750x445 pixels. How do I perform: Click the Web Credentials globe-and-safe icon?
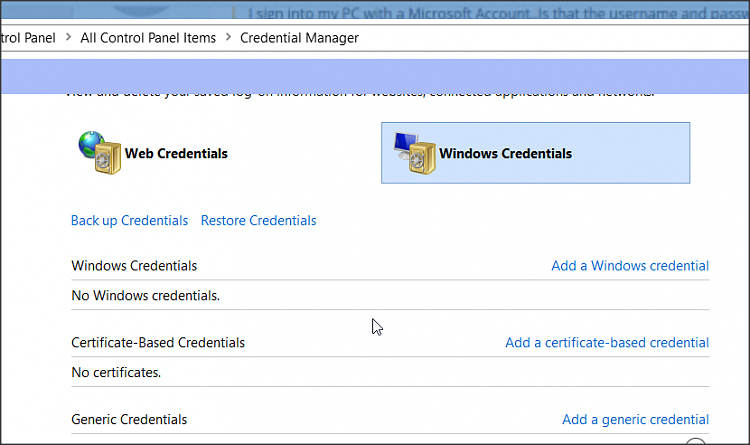[99, 153]
